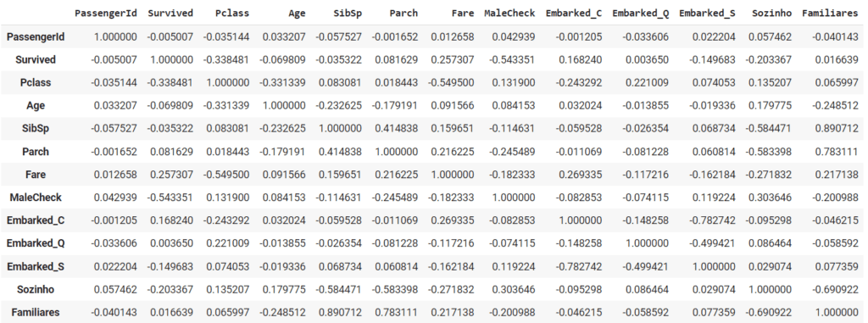Click -0.583398 in the Parch row
Viewport: 868px width, 323px height.
(x=769, y=152)
